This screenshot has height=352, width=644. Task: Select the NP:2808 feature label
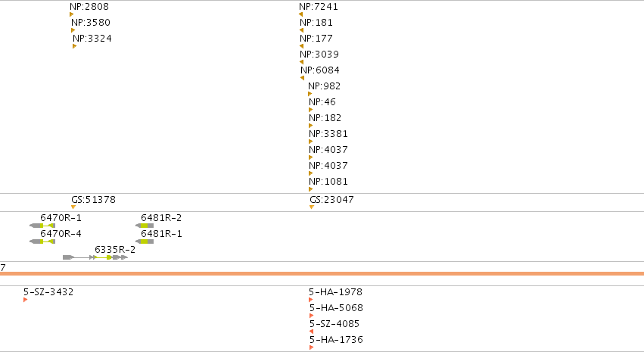pos(89,7)
